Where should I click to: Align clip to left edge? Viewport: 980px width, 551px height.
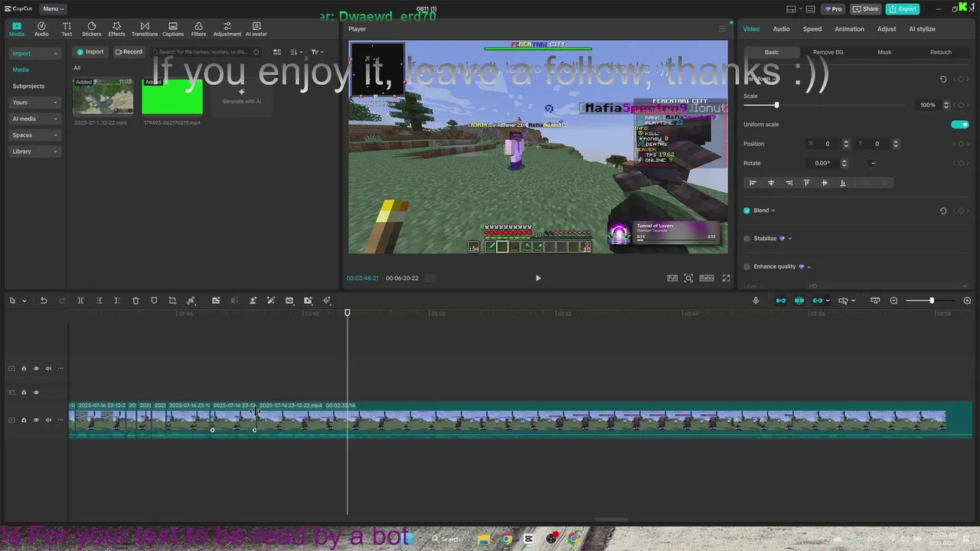pos(753,183)
